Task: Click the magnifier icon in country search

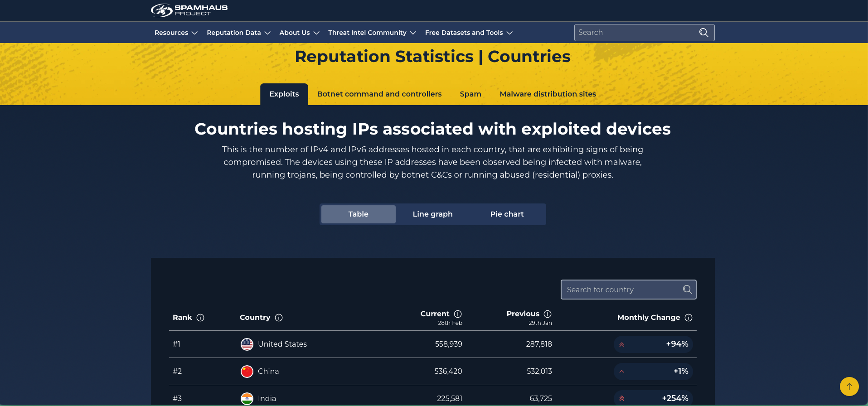Action: (687, 290)
